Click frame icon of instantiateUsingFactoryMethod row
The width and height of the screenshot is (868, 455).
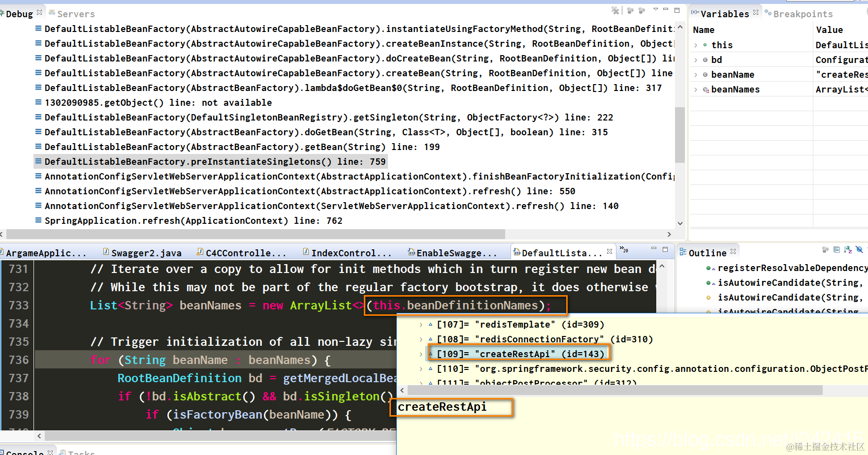38,29
